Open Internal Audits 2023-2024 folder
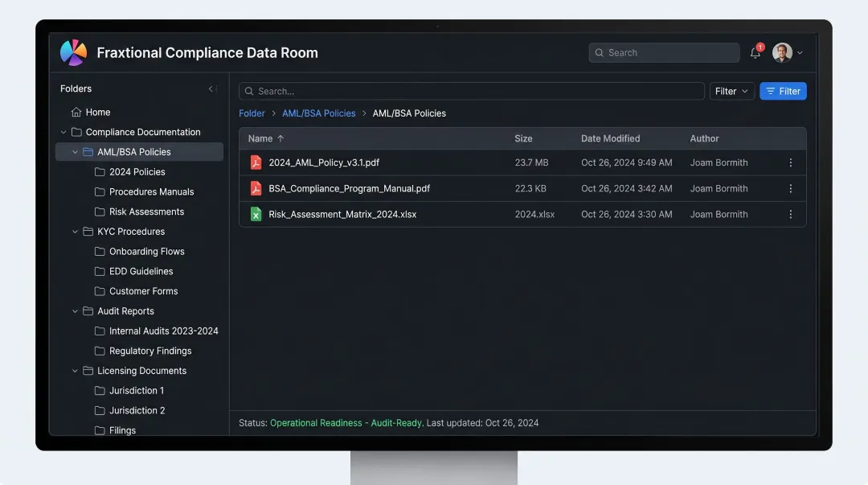 [163, 331]
